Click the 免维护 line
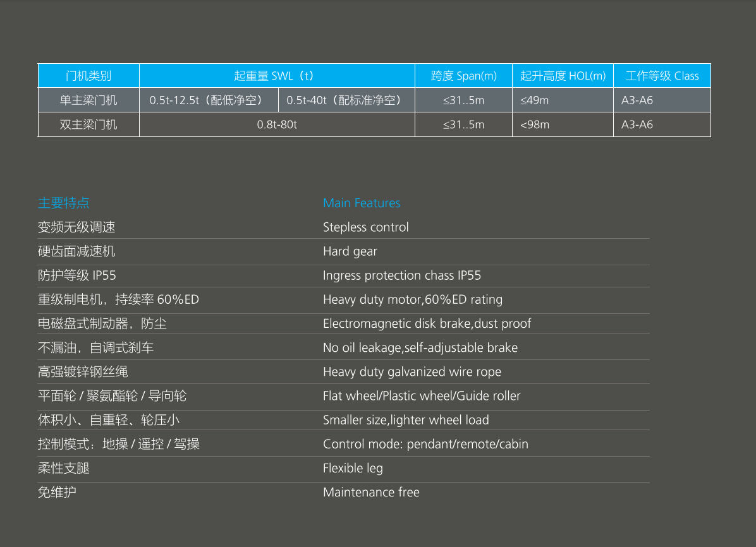756x547 pixels. pos(58,492)
